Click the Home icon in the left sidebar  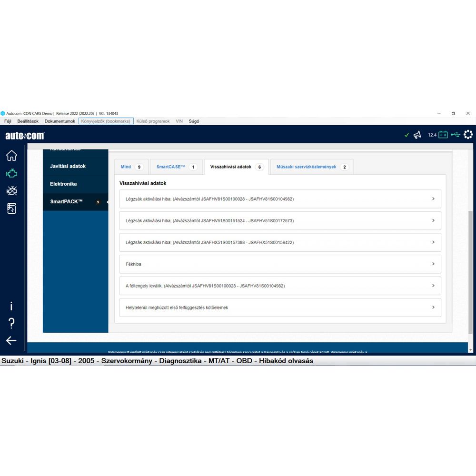(x=11, y=156)
